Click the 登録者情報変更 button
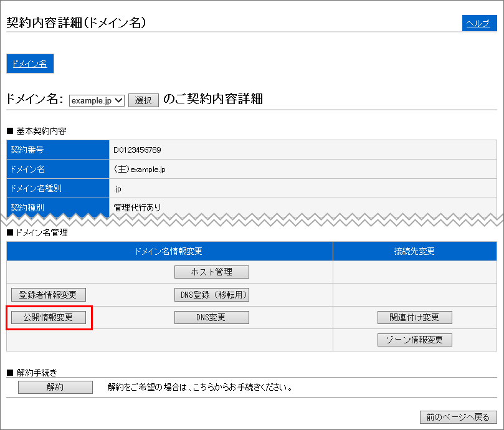The height and width of the screenshot is (430, 504). 49,295
